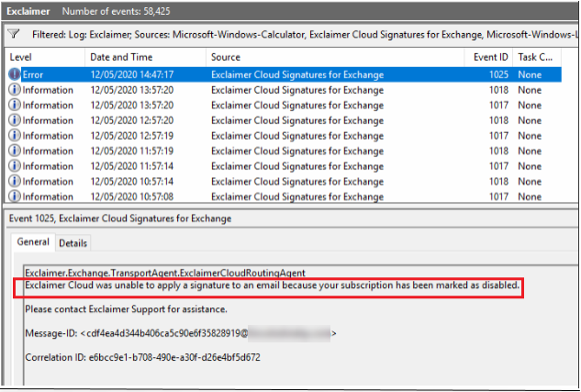
Task: Click the highlighted subscription disabled message
Action: 273,286
